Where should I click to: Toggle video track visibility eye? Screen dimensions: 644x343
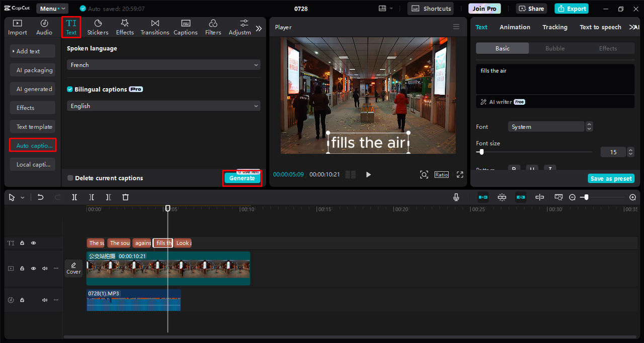tap(34, 268)
